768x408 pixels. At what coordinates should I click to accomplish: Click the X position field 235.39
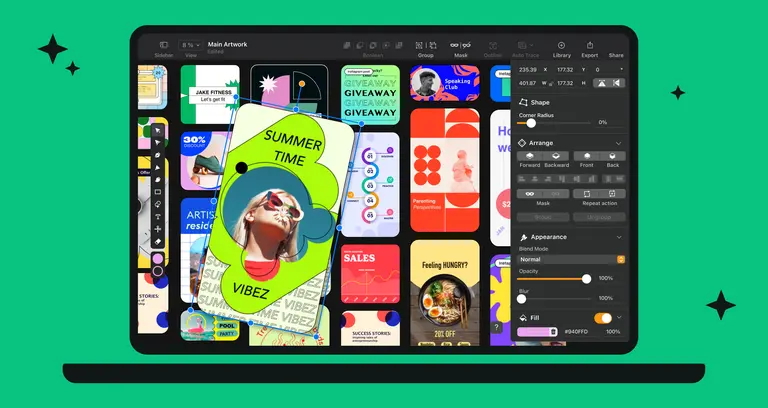click(528, 70)
